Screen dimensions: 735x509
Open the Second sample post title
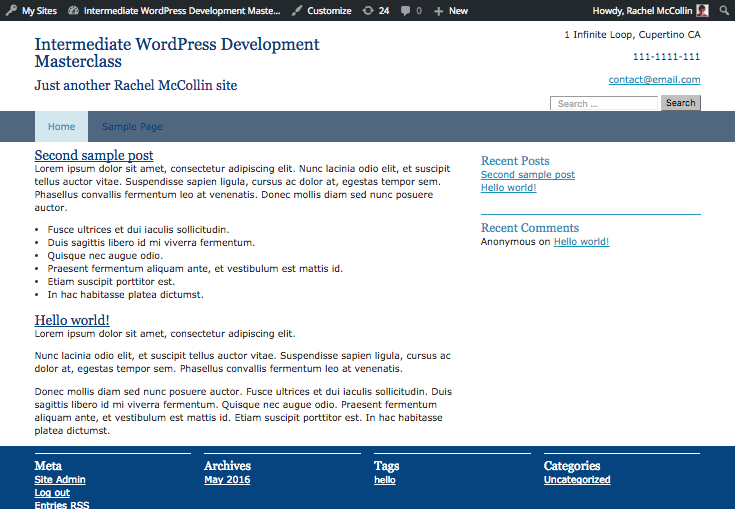(94, 155)
